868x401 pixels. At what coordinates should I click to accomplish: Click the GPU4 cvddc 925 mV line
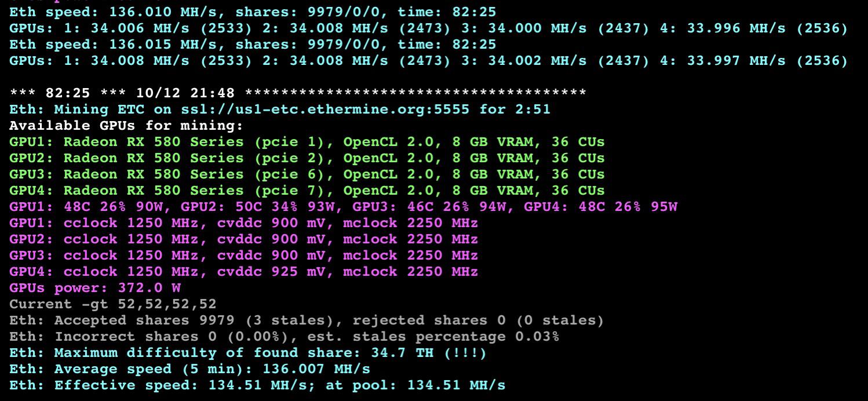pos(243,271)
